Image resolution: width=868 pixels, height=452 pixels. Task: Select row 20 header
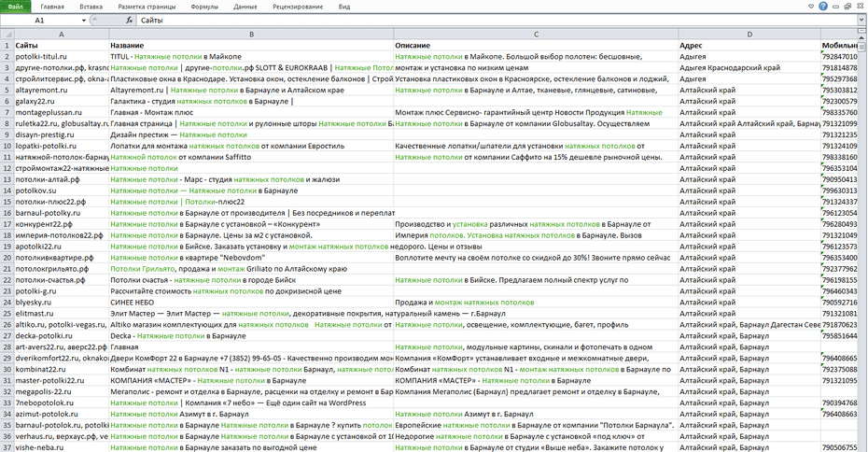click(7, 258)
